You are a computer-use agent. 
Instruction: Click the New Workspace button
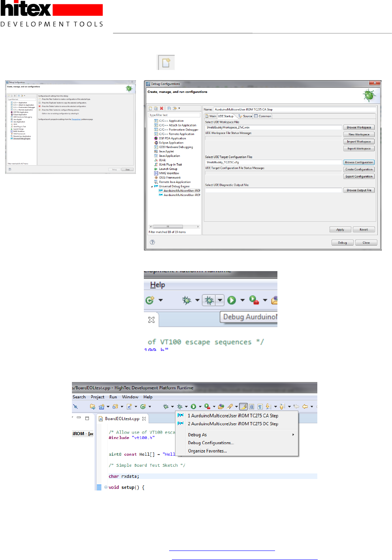pyautogui.click(x=359, y=134)
